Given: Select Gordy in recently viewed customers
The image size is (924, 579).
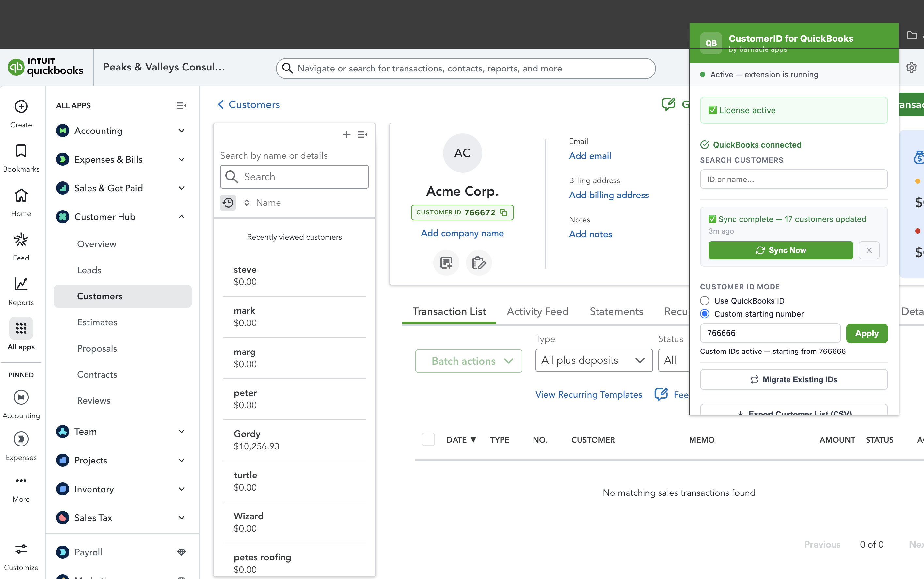Looking at the screenshot, I should pos(294,440).
